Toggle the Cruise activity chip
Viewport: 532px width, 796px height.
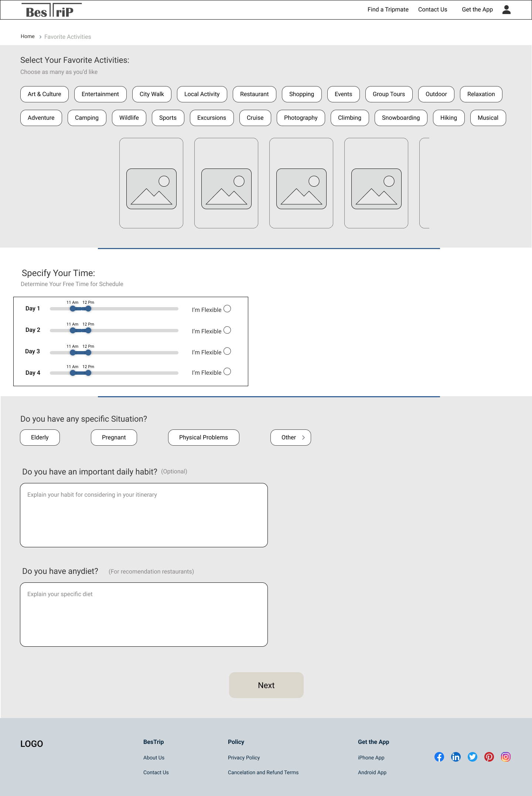click(x=255, y=118)
